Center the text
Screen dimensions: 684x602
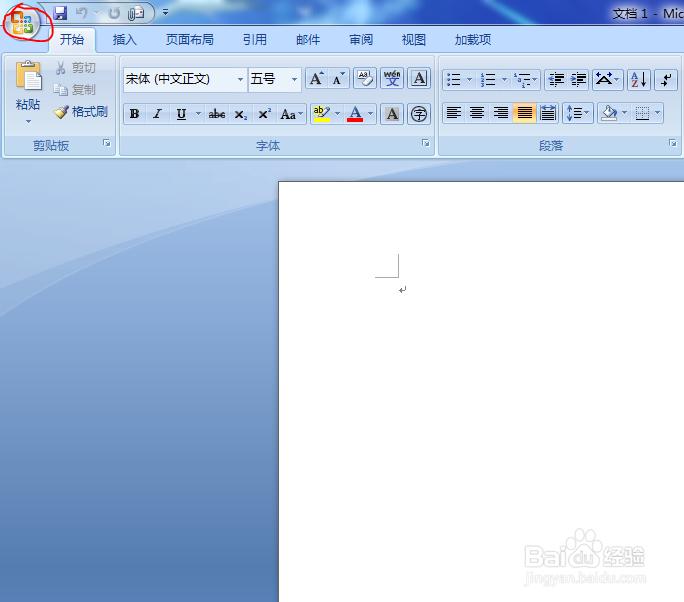tap(477, 113)
